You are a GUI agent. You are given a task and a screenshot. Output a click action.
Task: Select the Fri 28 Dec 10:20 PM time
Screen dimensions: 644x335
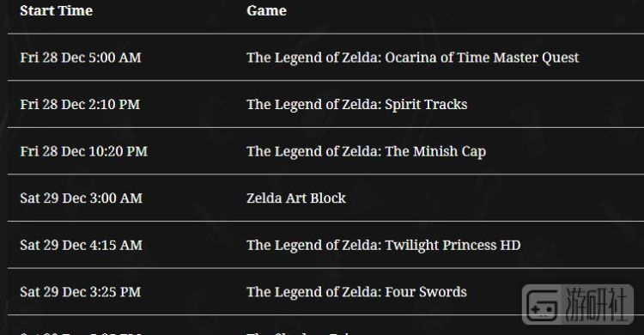click(84, 151)
